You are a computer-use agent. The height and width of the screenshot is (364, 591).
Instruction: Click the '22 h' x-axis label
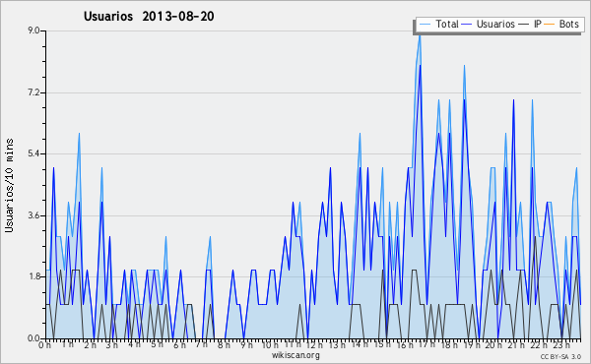click(x=539, y=344)
